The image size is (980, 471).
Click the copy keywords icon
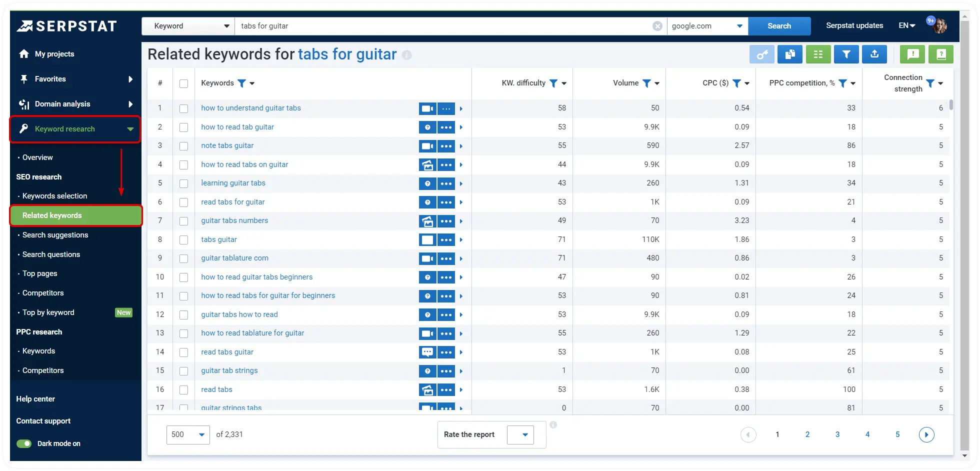790,54
